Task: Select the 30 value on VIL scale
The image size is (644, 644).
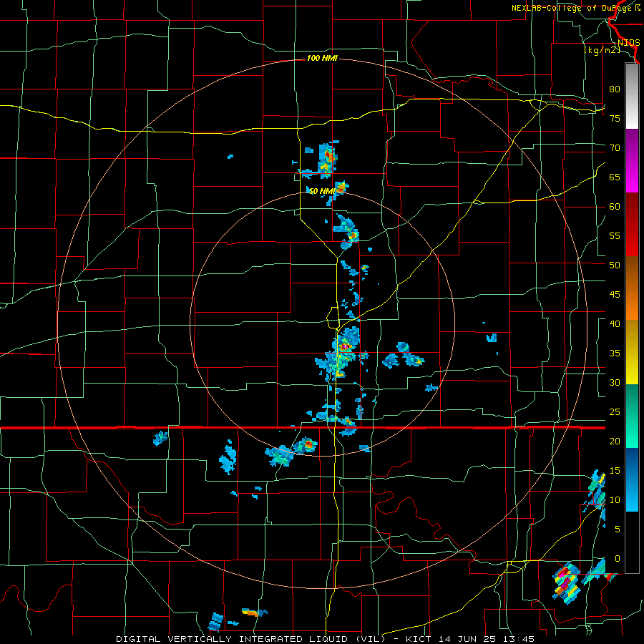Action: point(615,382)
